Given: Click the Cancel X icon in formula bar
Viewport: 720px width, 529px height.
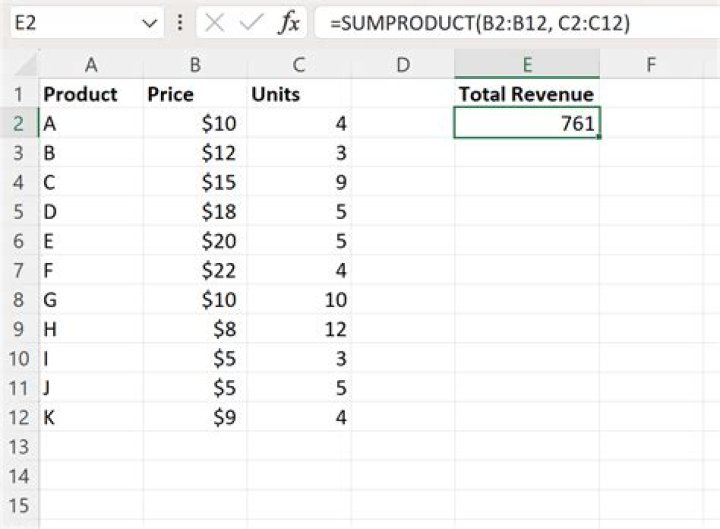Looking at the screenshot, I should 215,23.
